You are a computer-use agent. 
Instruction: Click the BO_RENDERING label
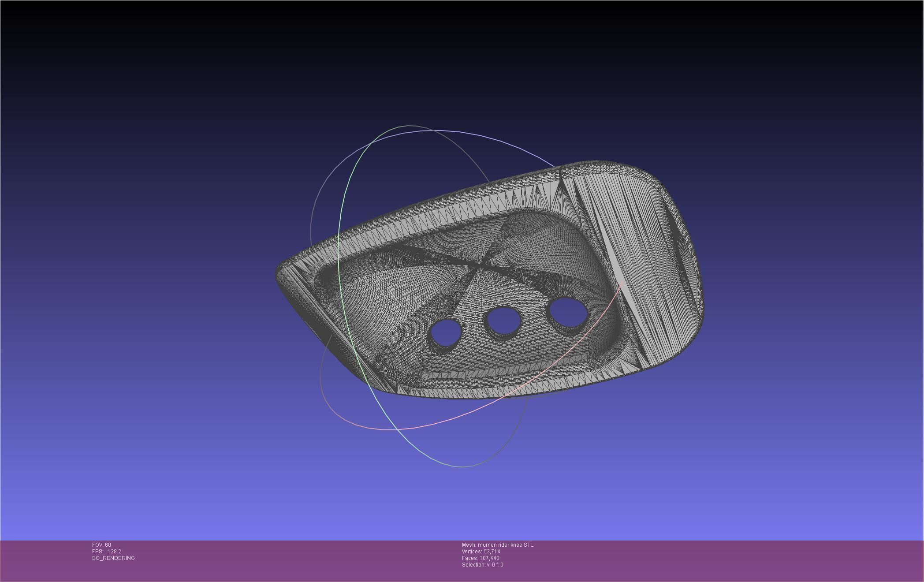click(113, 558)
